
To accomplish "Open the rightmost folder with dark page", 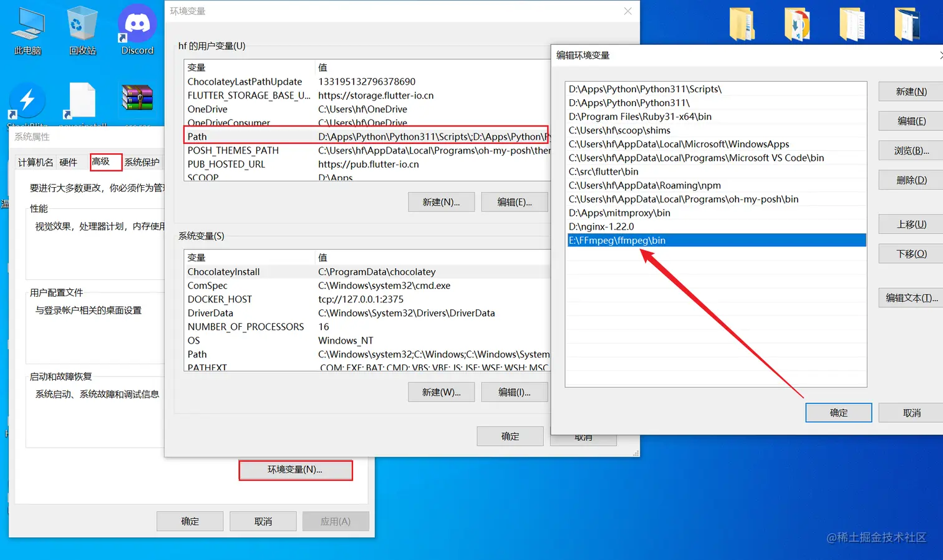I will [x=907, y=24].
